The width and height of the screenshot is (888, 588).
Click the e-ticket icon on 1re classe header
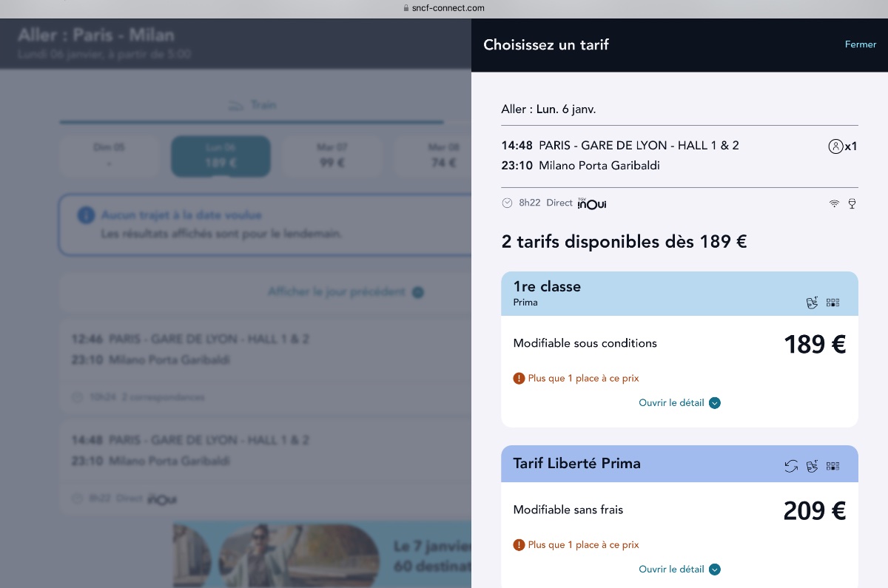coord(812,303)
